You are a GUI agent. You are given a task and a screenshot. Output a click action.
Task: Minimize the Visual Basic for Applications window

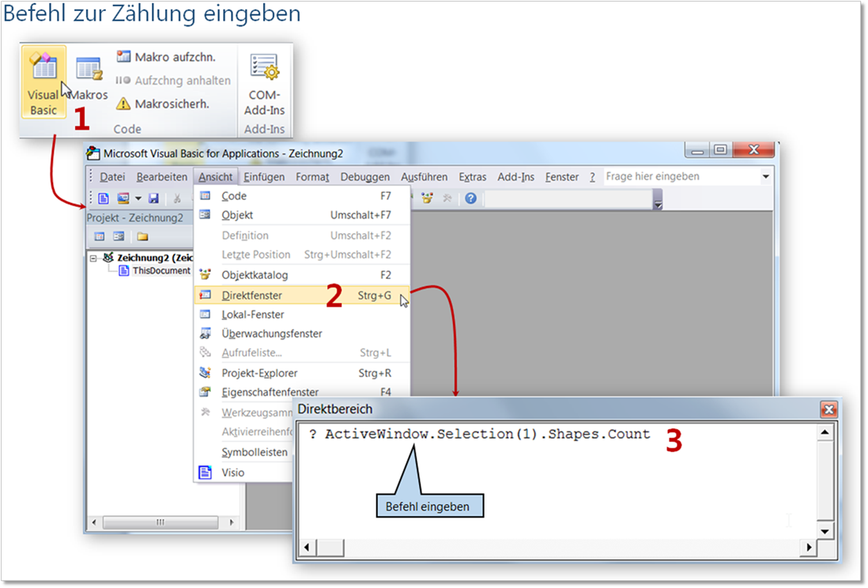click(x=697, y=151)
